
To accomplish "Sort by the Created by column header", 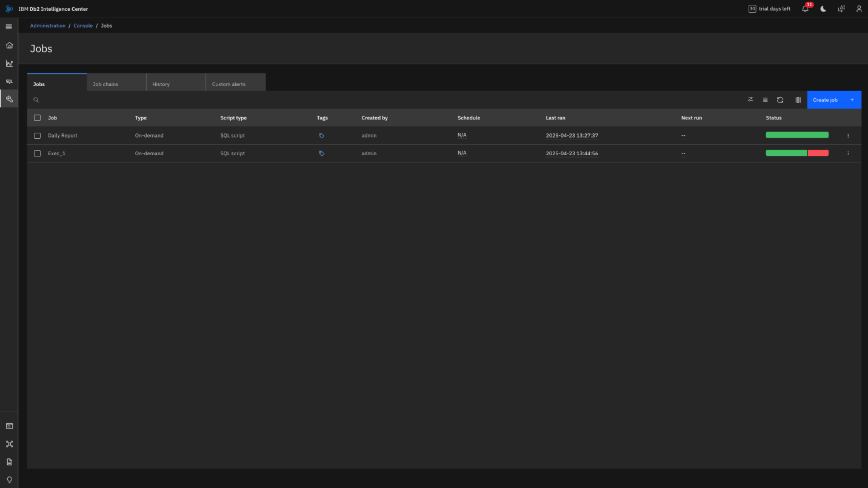I will (375, 118).
